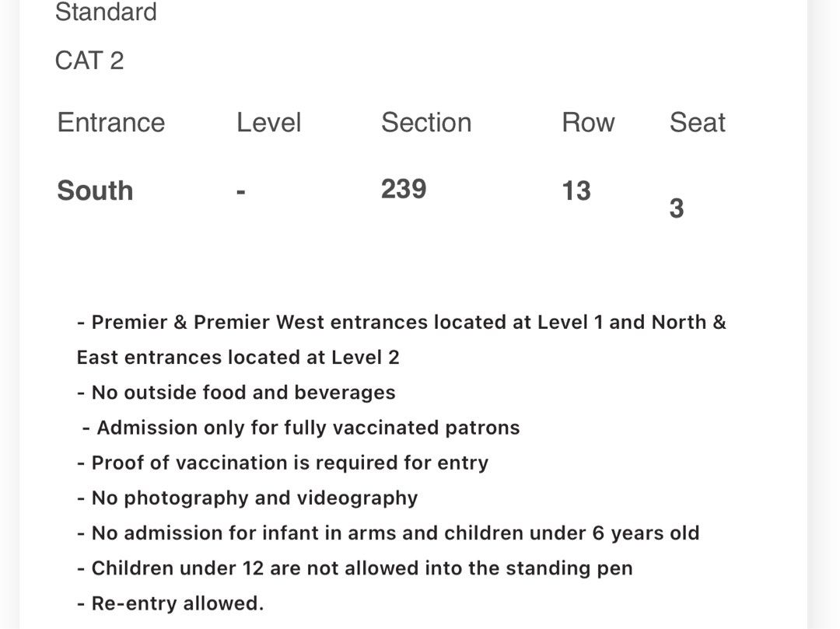Screen dimensions: 840x629
Task: Click the Standard ticket type text
Action: tap(106, 12)
